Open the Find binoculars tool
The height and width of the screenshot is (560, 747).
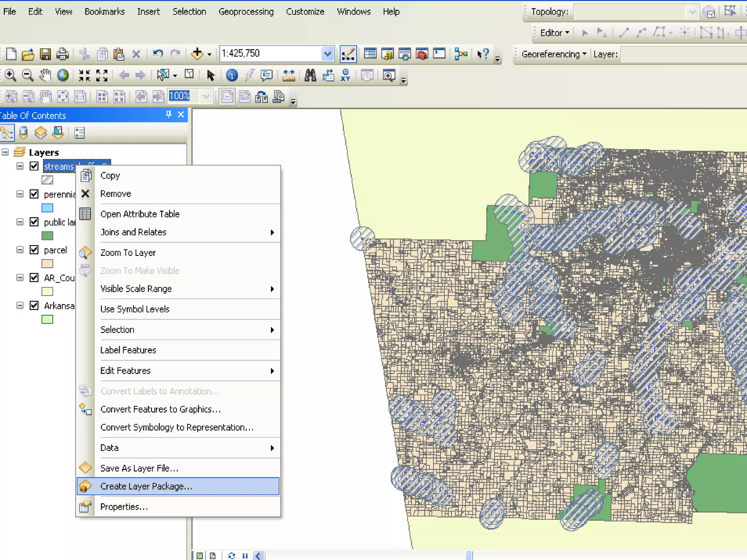(x=310, y=75)
